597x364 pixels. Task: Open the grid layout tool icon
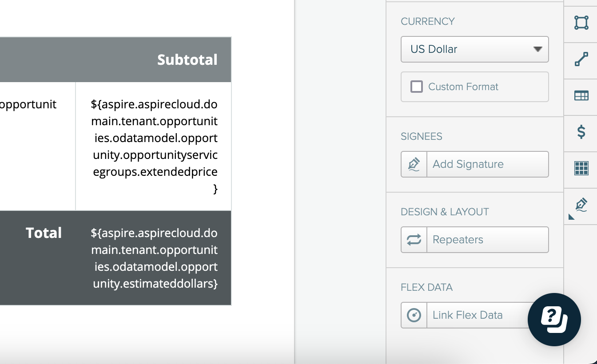[581, 168]
